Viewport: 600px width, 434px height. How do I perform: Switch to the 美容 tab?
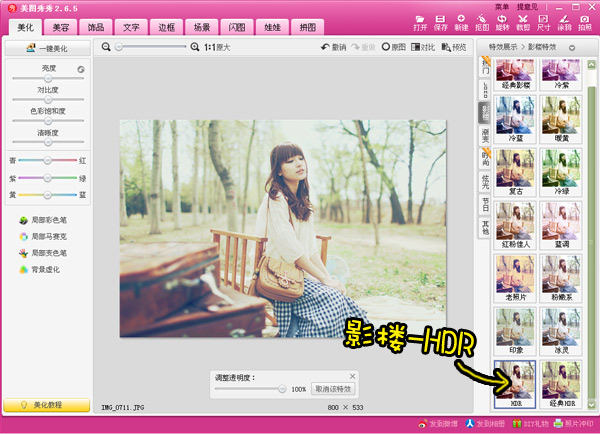click(61, 27)
